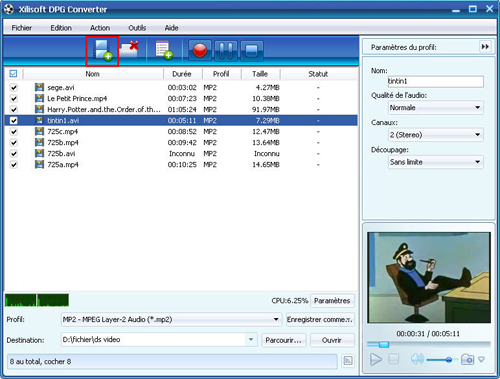
Task: Open the Action menu
Action: point(100,28)
